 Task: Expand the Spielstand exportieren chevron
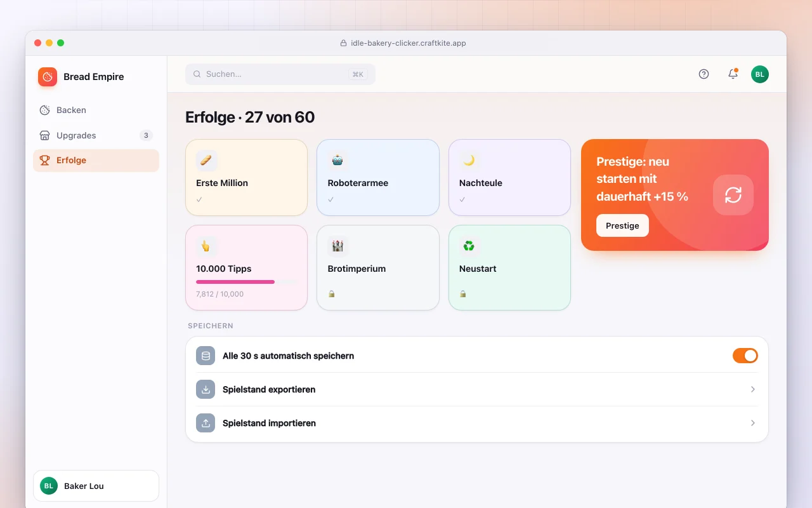point(753,389)
